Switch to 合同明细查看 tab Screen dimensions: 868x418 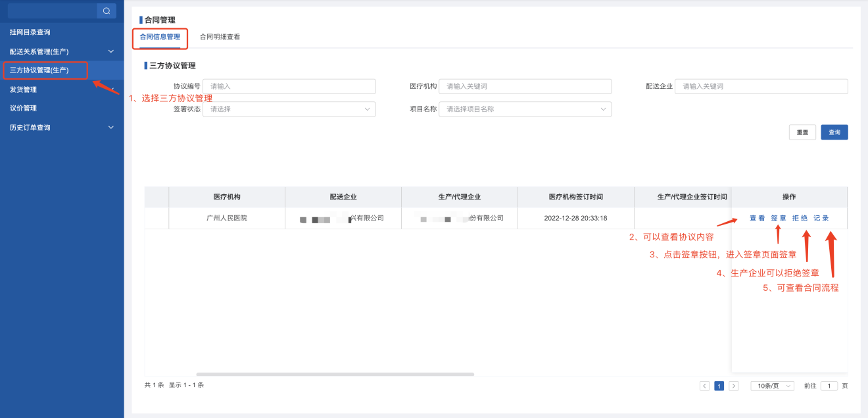pos(220,38)
